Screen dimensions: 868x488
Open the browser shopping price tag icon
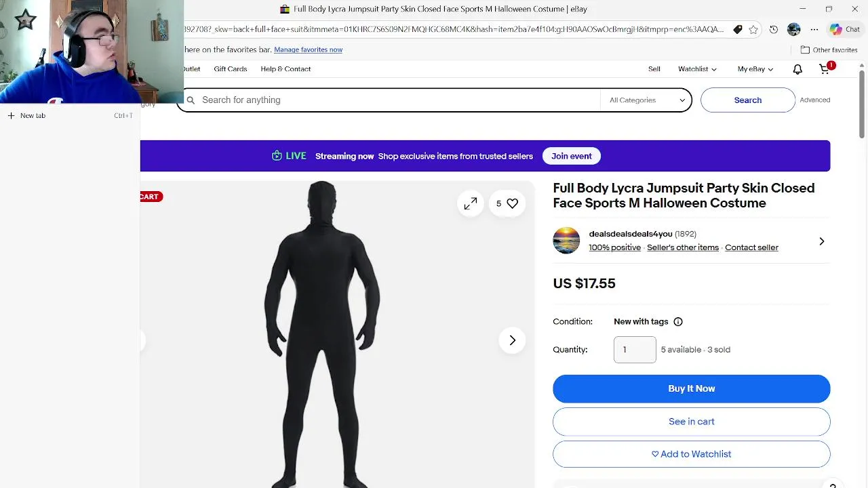(x=738, y=30)
